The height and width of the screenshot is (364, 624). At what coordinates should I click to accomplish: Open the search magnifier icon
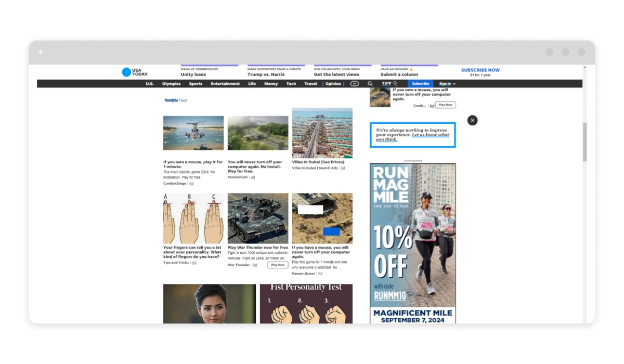point(370,84)
